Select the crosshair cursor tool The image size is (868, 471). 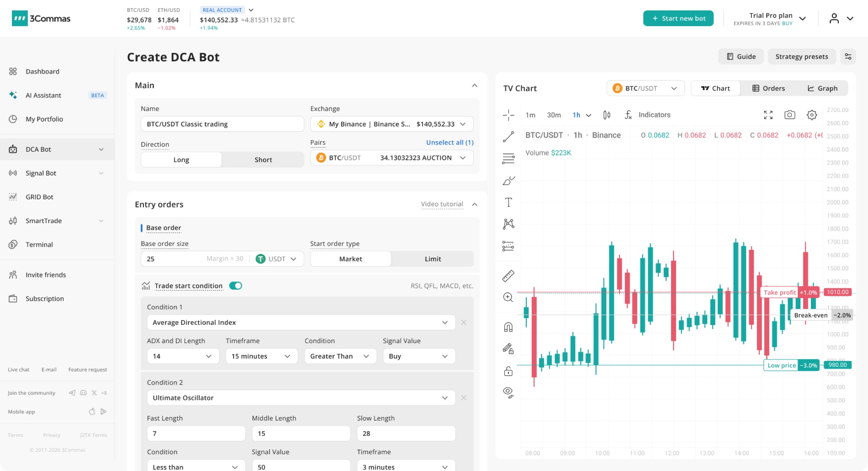pyautogui.click(x=508, y=115)
